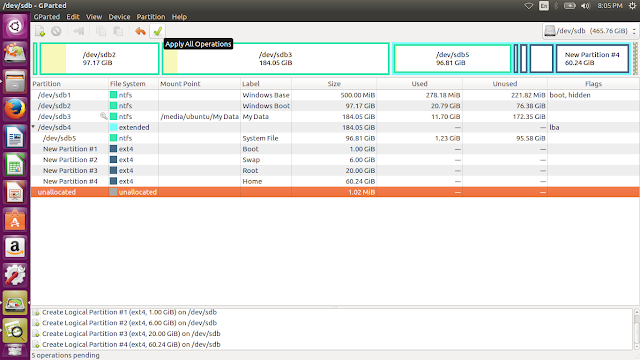The image size is (640, 360).
Task: Open LibreOffice Writer from launcher
Action: click(15, 137)
